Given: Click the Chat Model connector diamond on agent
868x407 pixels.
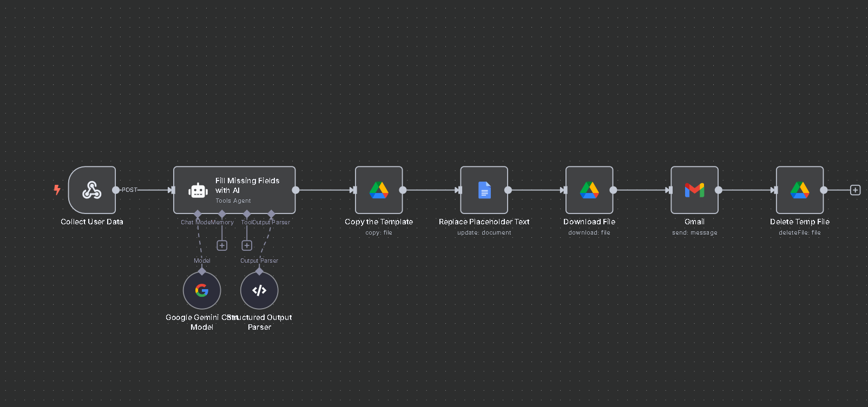Looking at the screenshot, I should coord(198,214).
